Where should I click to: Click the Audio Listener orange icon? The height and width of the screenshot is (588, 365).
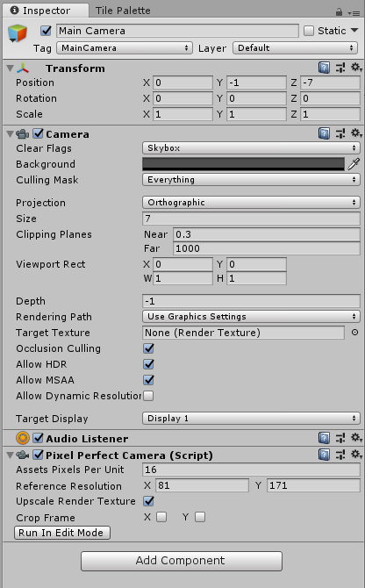(23, 438)
